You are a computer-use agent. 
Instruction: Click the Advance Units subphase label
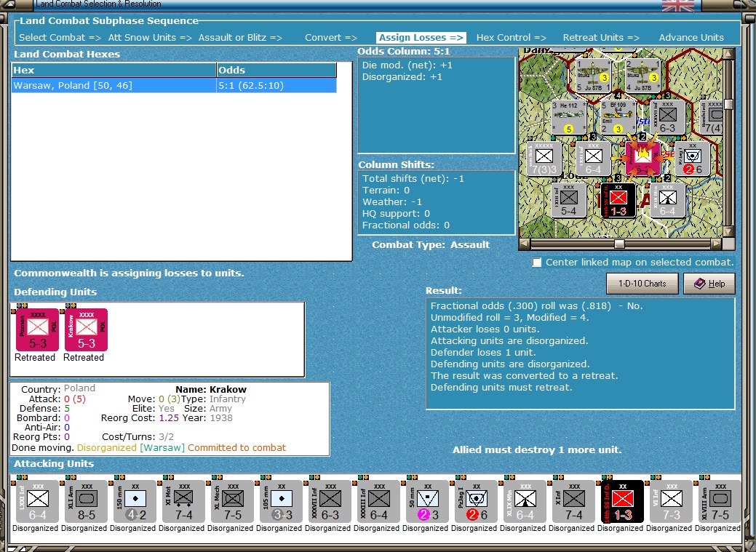point(691,38)
